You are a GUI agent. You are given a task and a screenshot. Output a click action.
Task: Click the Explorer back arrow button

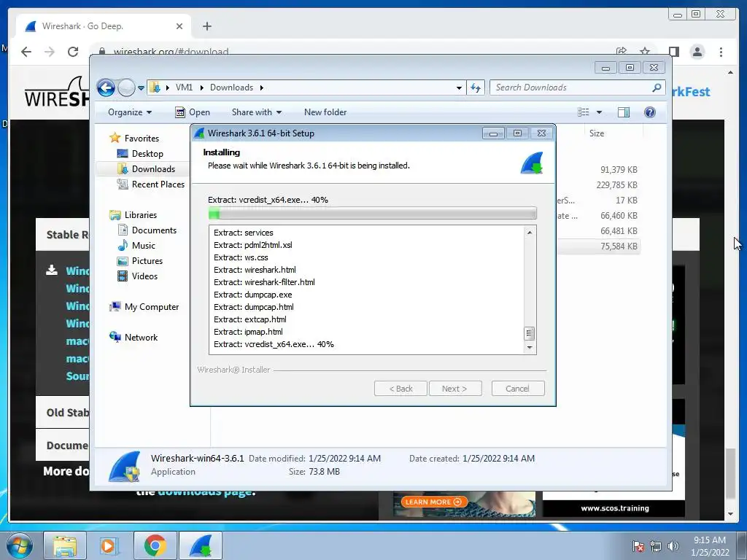[x=106, y=87]
